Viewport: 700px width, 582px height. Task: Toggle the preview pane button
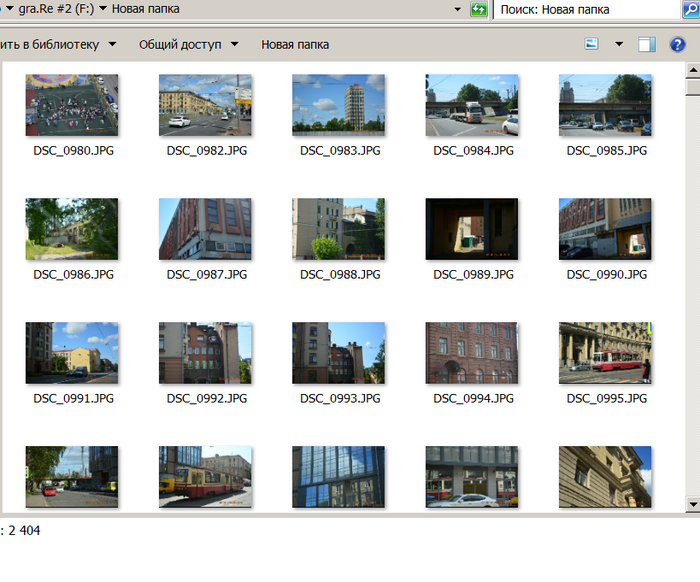(x=647, y=44)
